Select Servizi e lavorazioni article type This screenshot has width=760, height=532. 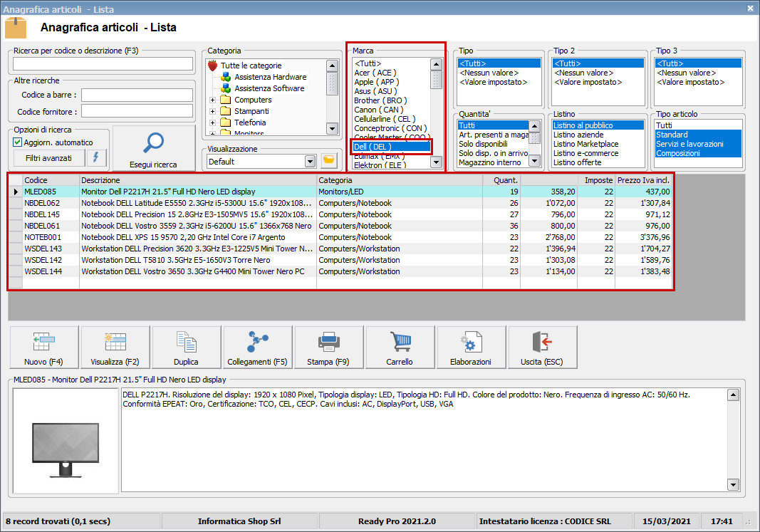tap(698, 144)
